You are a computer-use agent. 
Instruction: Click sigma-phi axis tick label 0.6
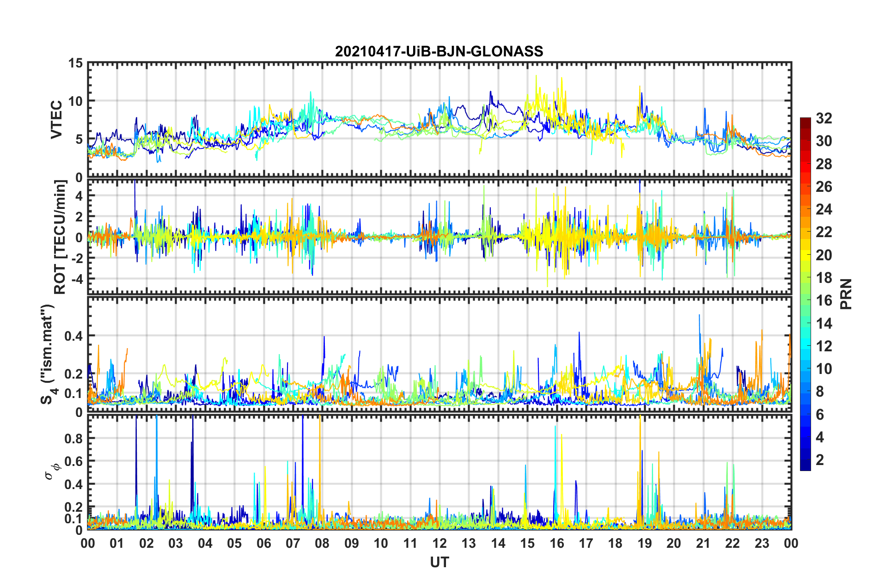[x=73, y=461]
